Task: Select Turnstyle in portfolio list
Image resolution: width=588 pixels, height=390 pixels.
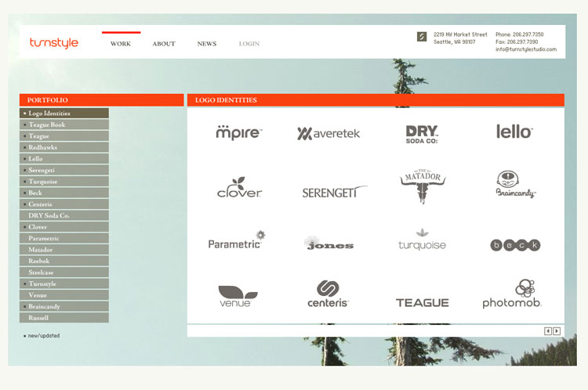Action: point(64,283)
